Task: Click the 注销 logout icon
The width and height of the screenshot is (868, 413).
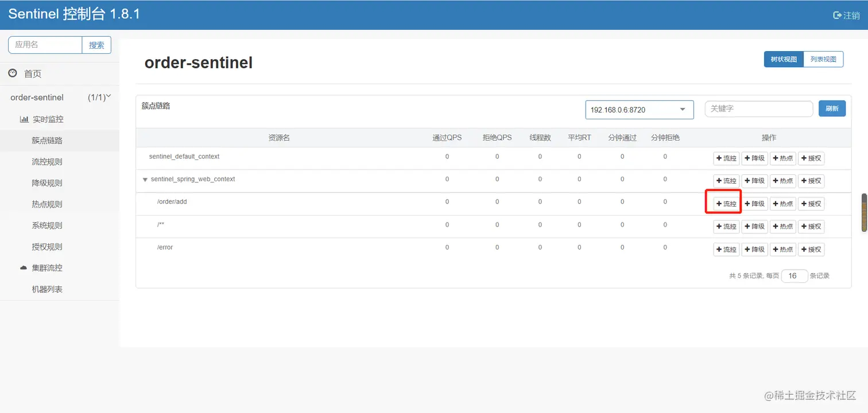Action: click(837, 15)
